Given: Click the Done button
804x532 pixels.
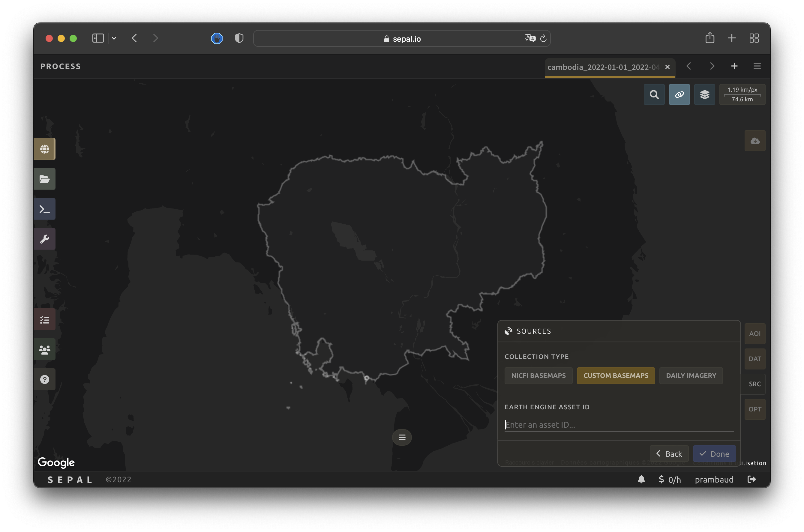Looking at the screenshot, I should tap(714, 454).
